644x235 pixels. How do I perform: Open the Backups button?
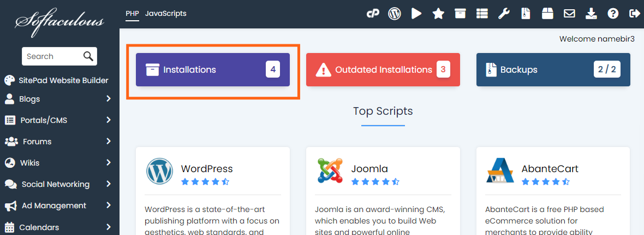(553, 69)
